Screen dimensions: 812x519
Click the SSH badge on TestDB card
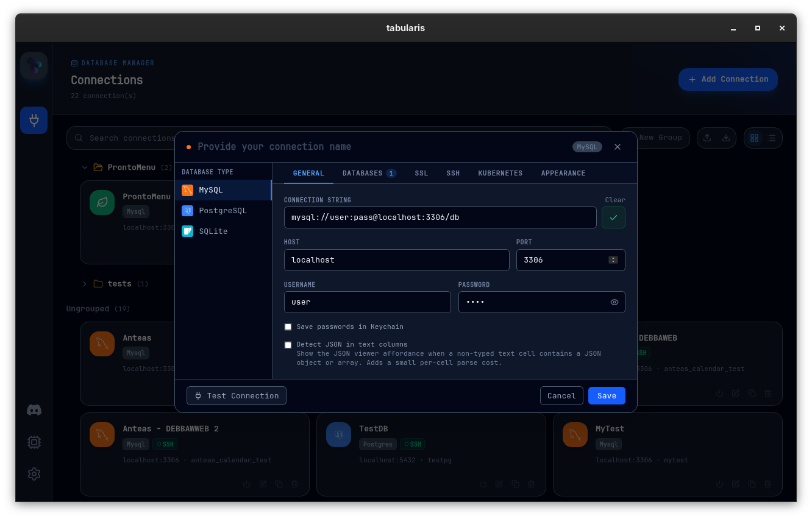[x=412, y=444]
